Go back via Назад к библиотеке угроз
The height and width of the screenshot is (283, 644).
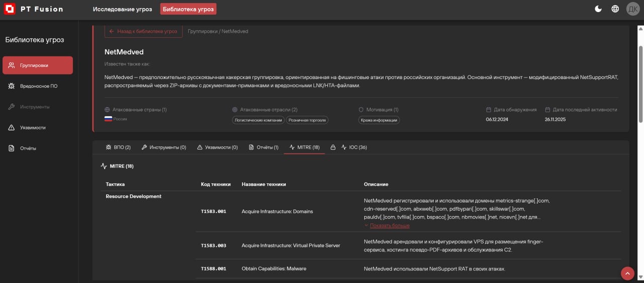[143, 31]
